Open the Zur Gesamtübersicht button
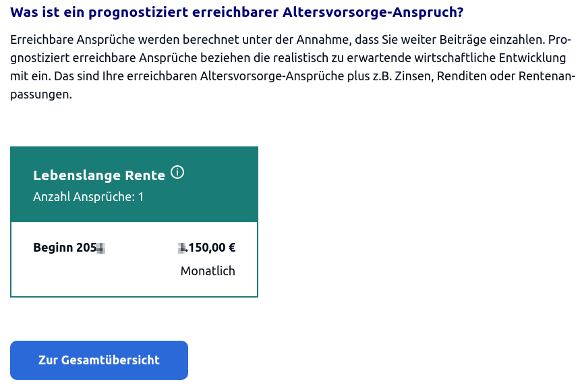The height and width of the screenshot is (392, 580). click(99, 360)
